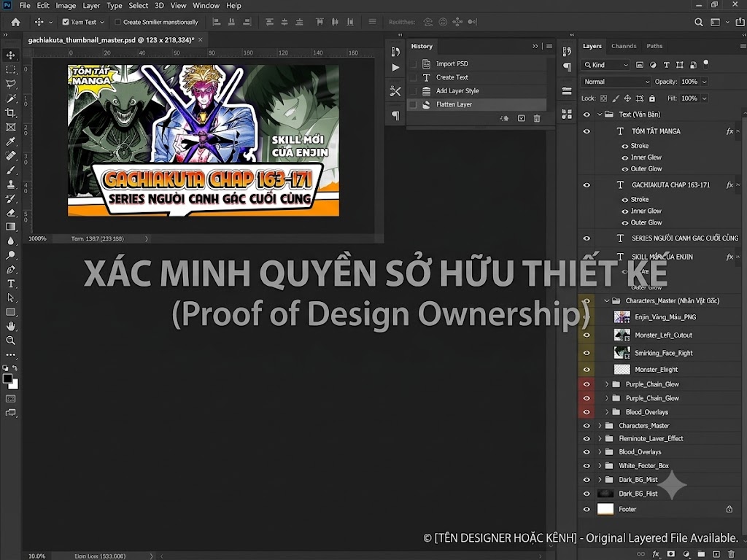Open the paragraph panel icon beside History
This screenshot has width=747, height=560.
coord(395,114)
